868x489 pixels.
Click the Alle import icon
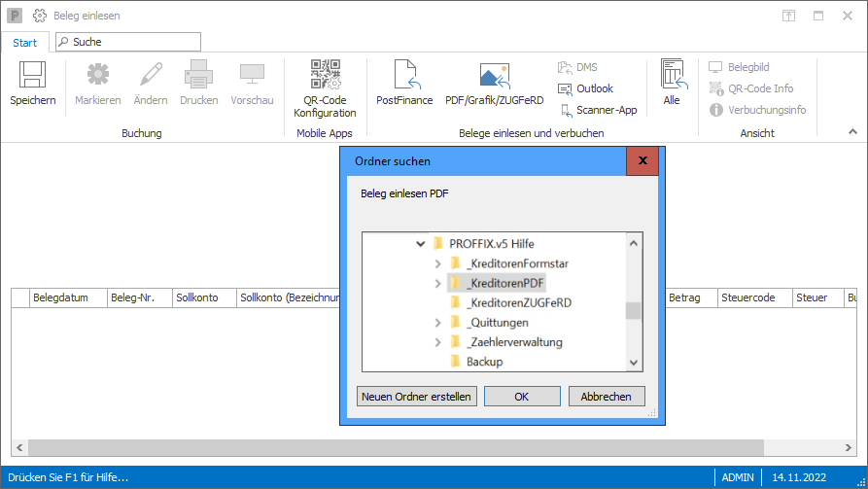(x=674, y=74)
